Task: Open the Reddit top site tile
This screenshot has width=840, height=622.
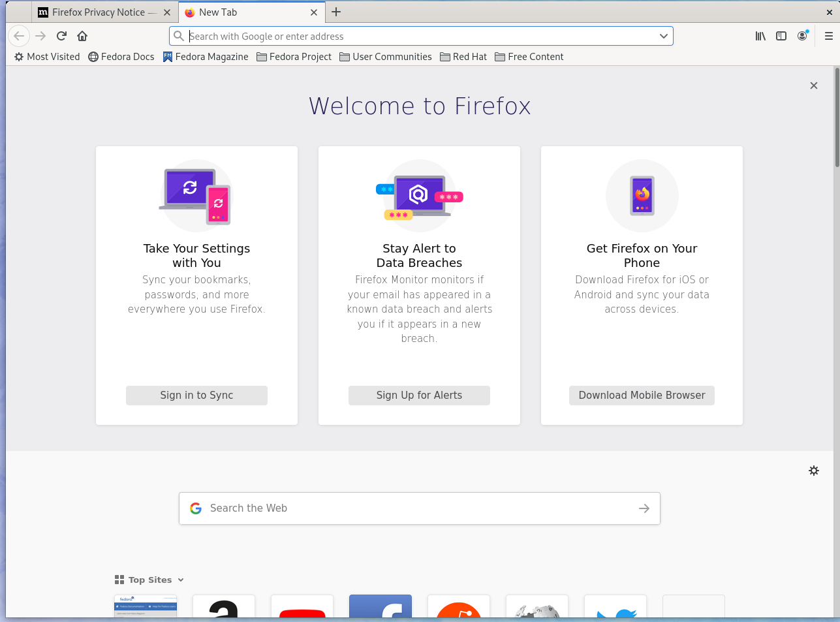Action: tap(459, 606)
